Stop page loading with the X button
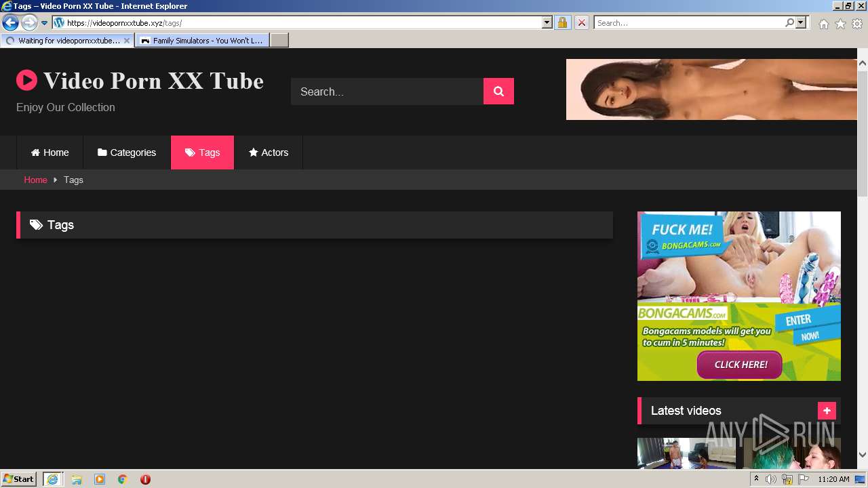The height and width of the screenshot is (488, 868). (581, 23)
